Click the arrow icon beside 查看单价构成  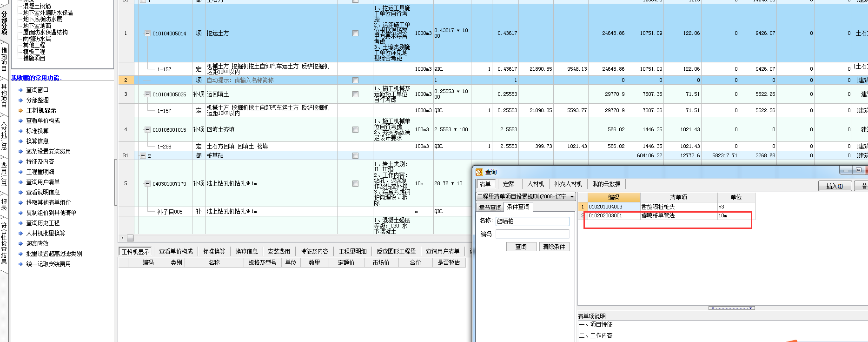pos(20,121)
